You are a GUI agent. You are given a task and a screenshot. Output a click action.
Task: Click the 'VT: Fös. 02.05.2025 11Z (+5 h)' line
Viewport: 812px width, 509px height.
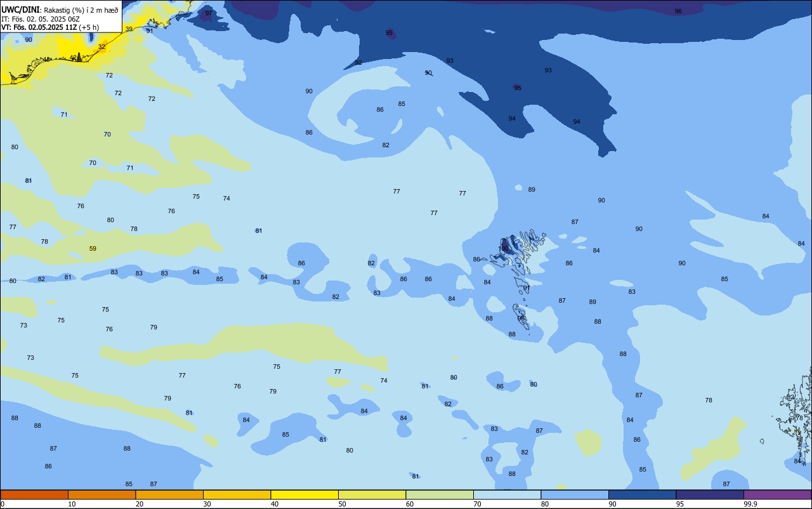49,27
